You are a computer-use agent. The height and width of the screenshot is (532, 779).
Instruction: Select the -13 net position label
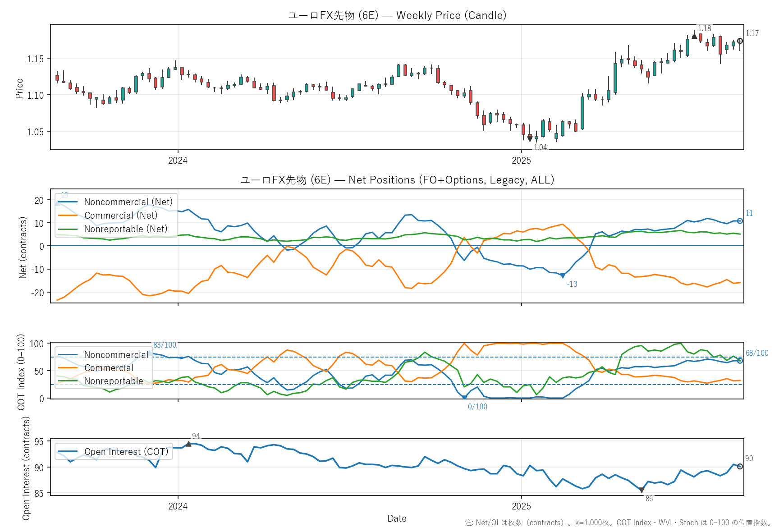tap(572, 284)
